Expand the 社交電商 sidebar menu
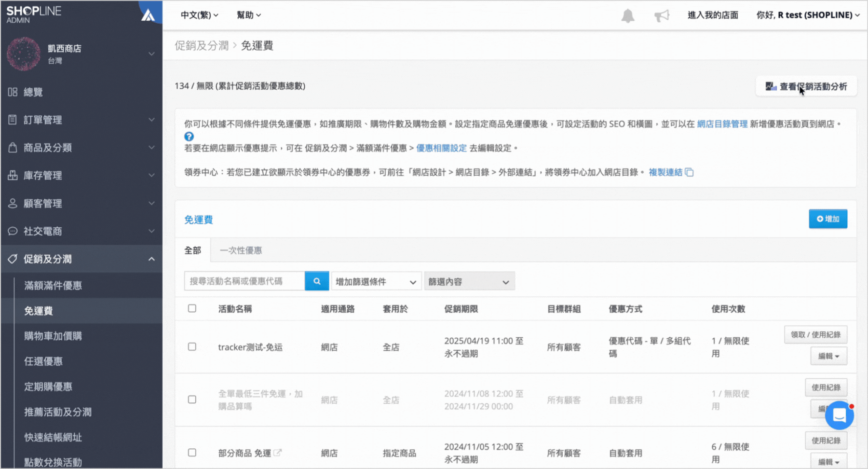The image size is (868, 469). [81, 231]
